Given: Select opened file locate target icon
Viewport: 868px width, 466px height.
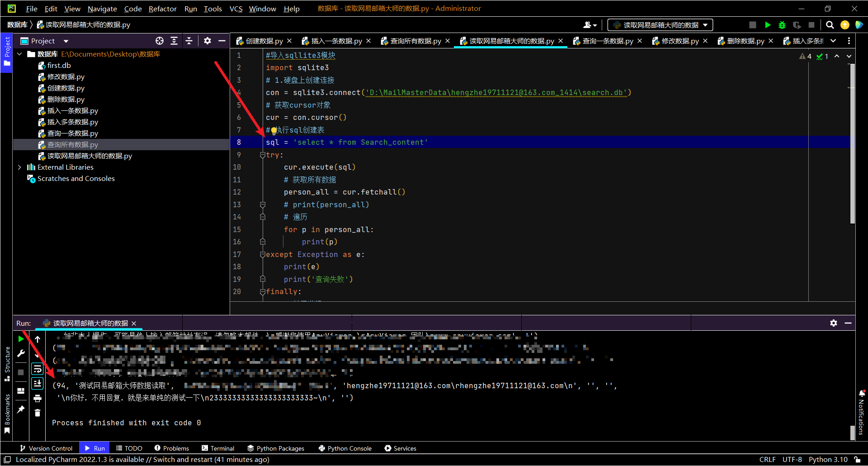Looking at the screenshot, I should (x=160, y=41).
